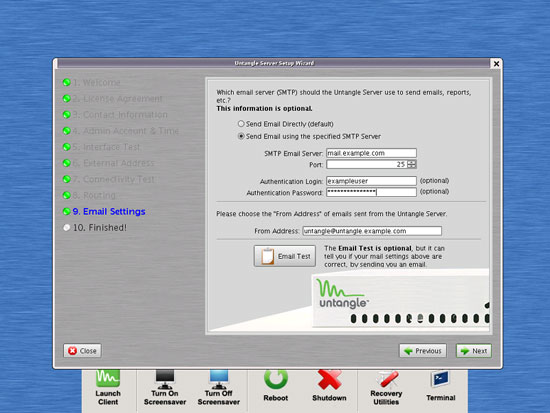Image resolution: width=550 pixels, height=413 pixels.
Task: Select step 5. Interface Test
Action: pos(102,147)
